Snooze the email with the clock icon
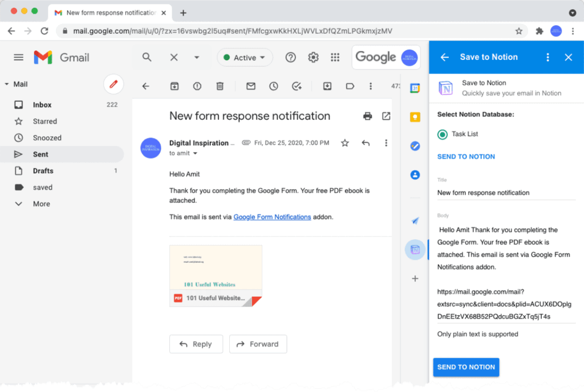 274,86
